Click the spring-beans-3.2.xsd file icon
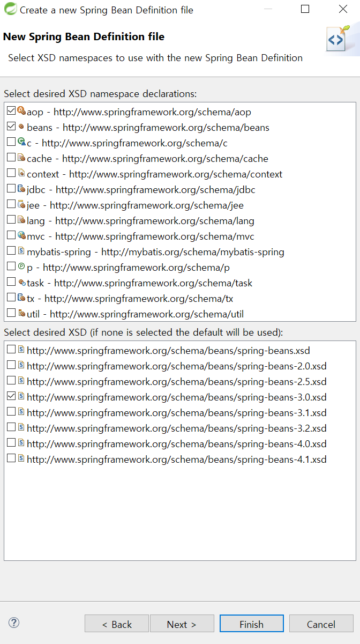The width and height of the screenshot is (360, 644). pos(21,427)
